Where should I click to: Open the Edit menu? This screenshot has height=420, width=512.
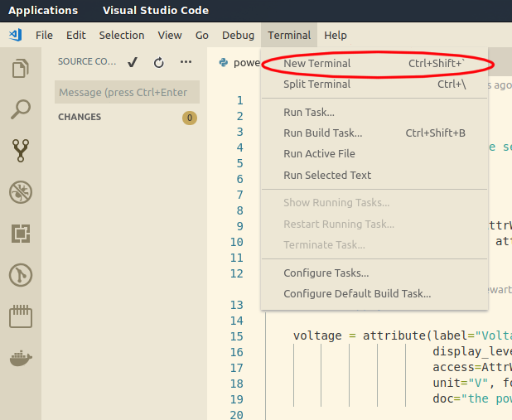[75, 35]
